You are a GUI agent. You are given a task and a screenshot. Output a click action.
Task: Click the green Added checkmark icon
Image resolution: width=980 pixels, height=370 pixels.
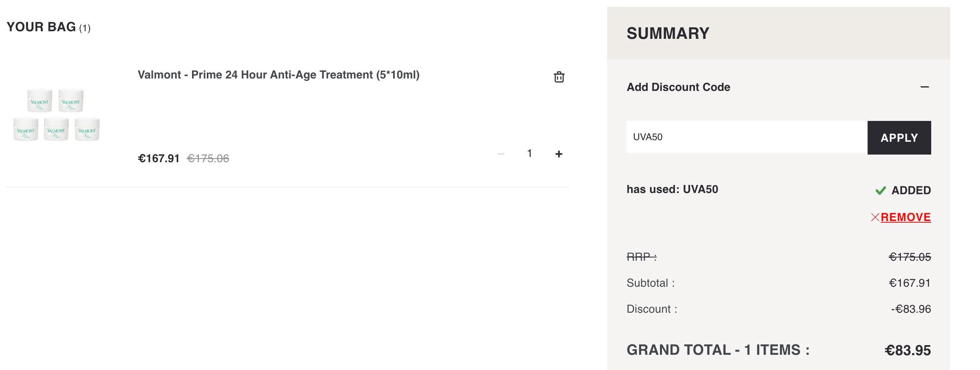[x=880, y=191]
